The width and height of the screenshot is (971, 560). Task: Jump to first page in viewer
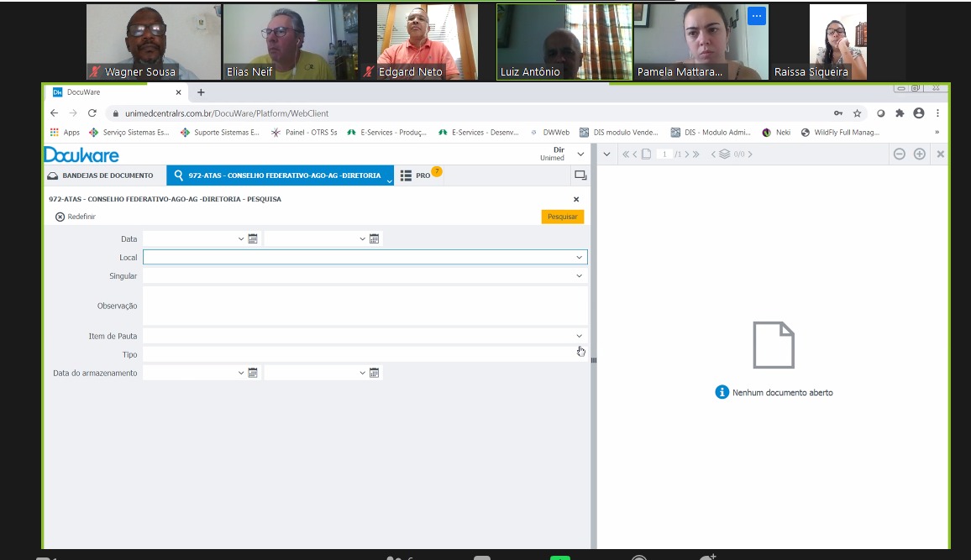[x=626, y=154]
